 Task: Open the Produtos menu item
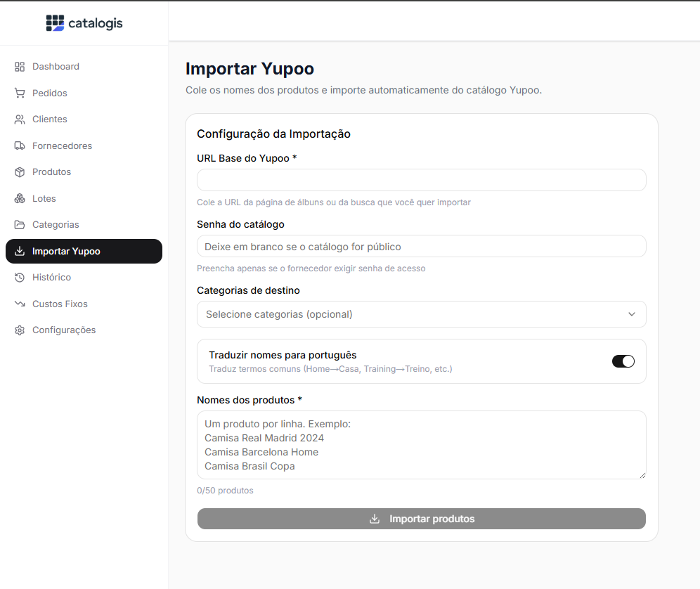click(x=84, y=172)
